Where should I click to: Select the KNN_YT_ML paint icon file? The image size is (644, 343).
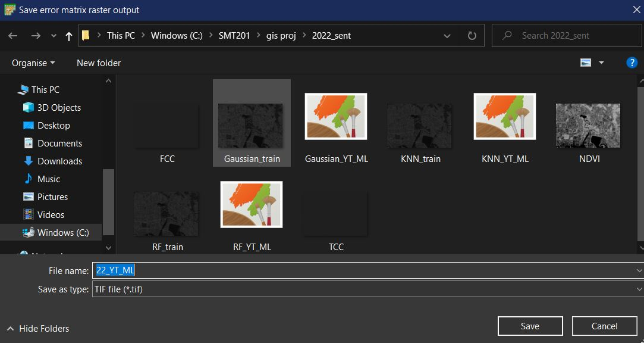tap(505, 117)
